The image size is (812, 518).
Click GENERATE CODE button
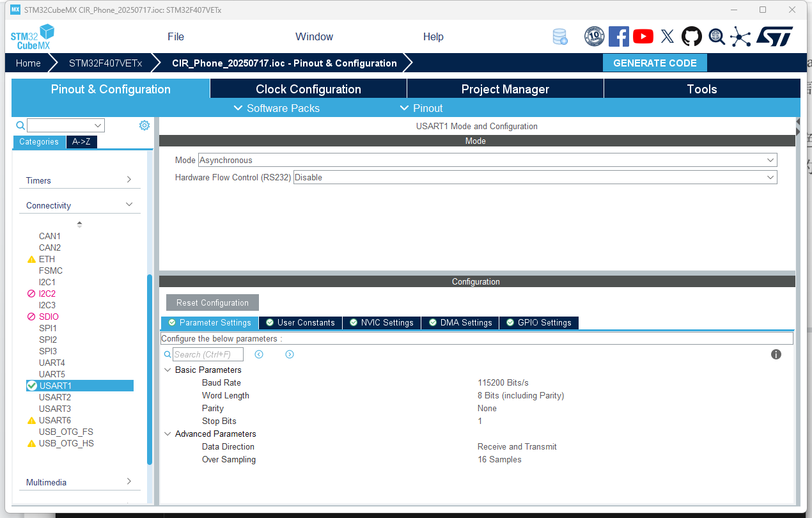point(655,63)
